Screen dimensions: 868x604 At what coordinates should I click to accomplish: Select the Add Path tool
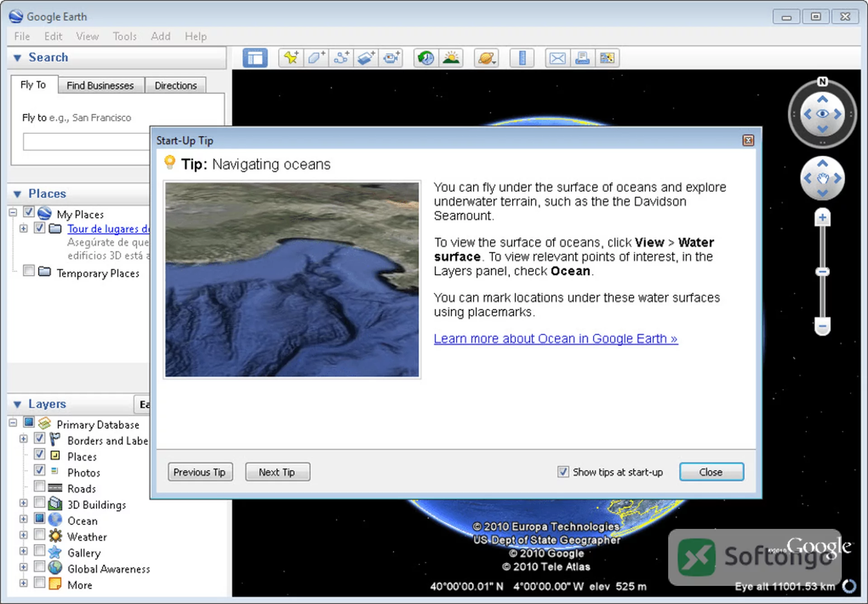(341, 58)
